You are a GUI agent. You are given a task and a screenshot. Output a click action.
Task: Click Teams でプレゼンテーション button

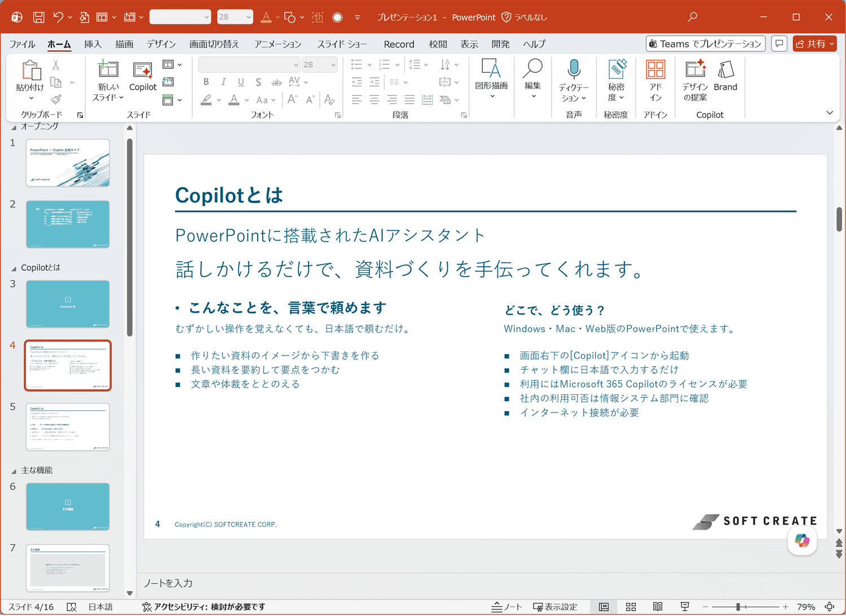(x=705, y=43)
